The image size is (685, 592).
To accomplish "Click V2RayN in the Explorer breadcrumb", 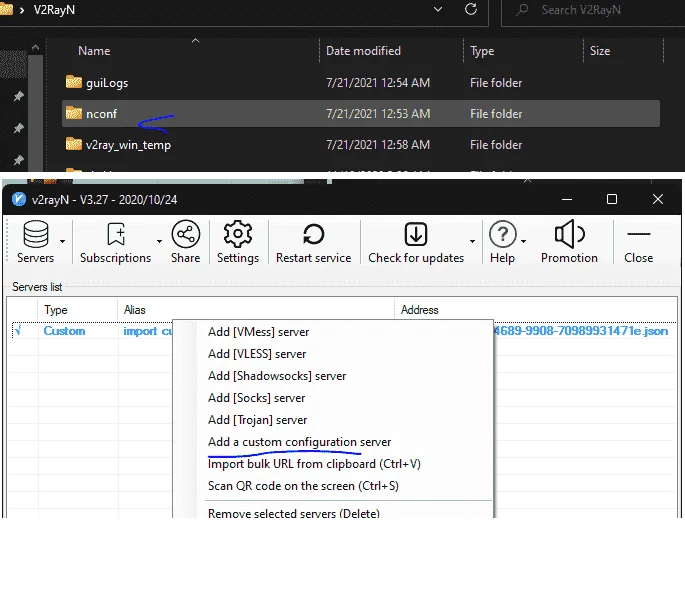I will coord(54,10).
